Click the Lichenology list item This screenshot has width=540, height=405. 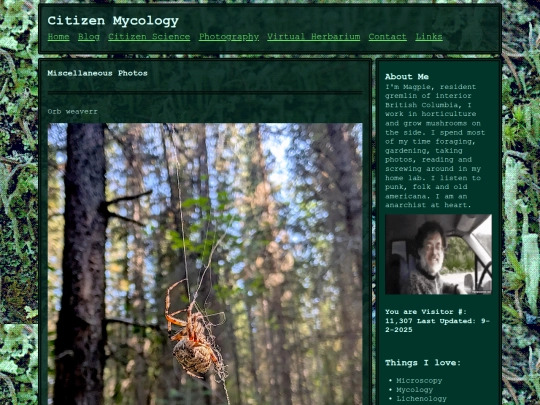(x=421, y=399)
